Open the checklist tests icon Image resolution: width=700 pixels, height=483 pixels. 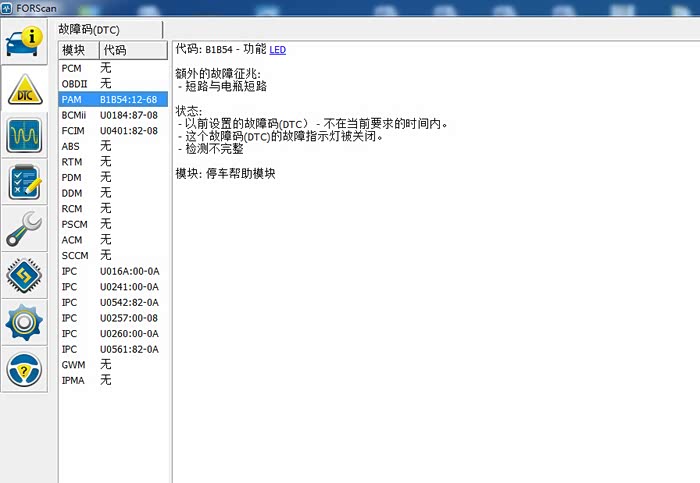[x=24, y=182]
